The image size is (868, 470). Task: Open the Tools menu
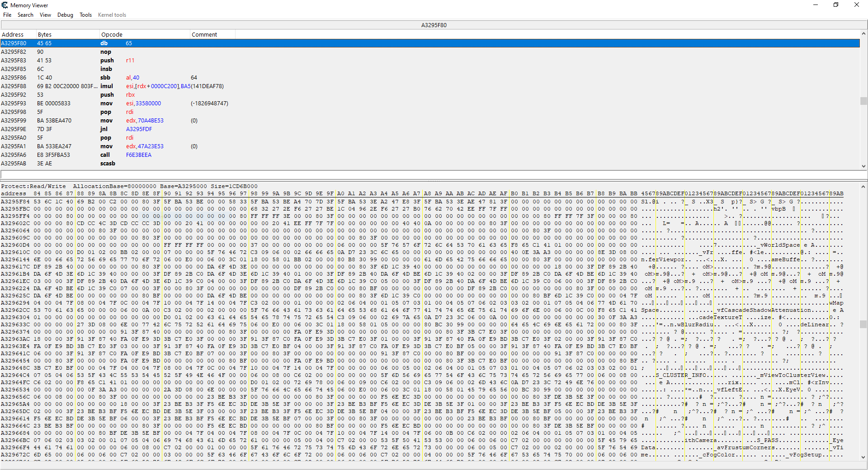click(85, 15)
